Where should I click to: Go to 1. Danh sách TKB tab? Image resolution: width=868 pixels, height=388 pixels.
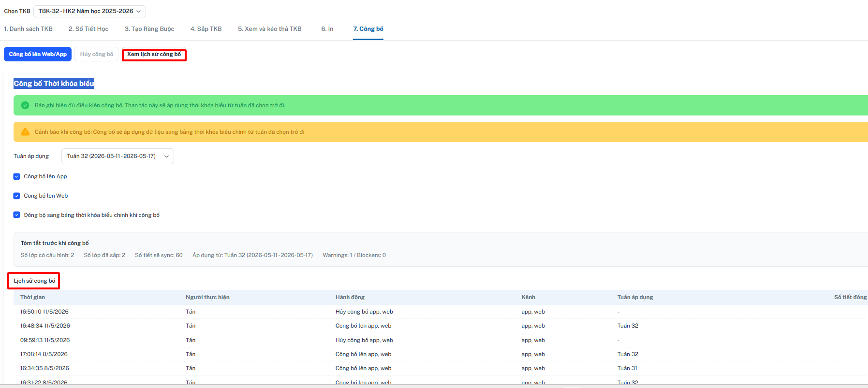[x=28, y=29]
